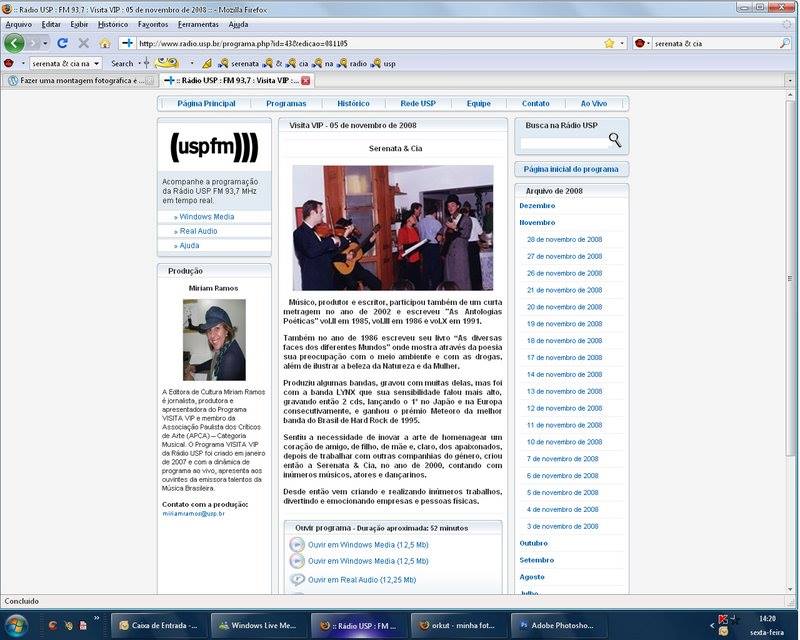800x640 pixels.
Task: Go to the Home page icon
Action: tap(105, 43)
